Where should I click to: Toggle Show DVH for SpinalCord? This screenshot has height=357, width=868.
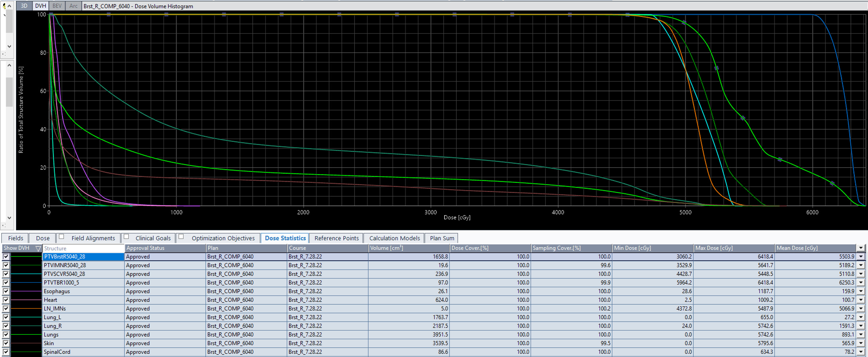coord(6,352)
